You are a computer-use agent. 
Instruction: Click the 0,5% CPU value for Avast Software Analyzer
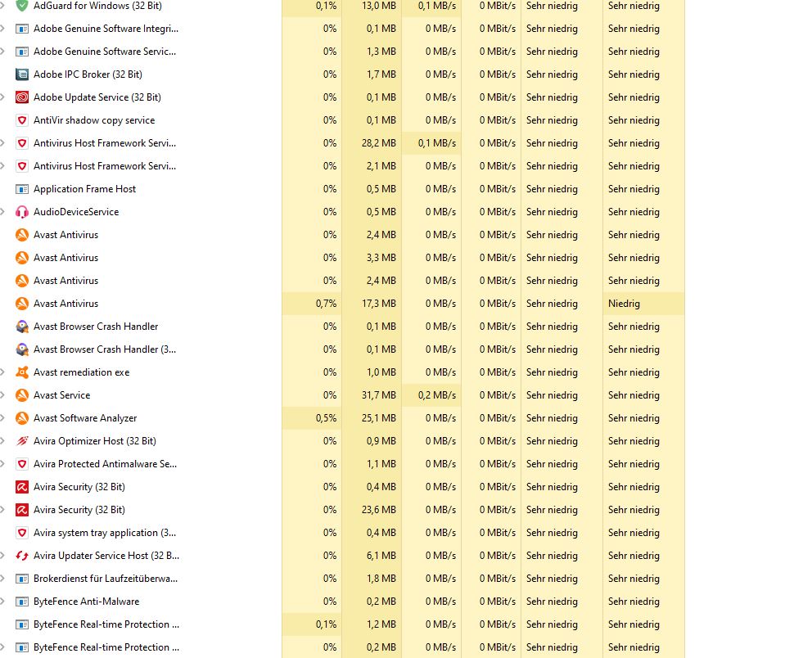(326, 417)
